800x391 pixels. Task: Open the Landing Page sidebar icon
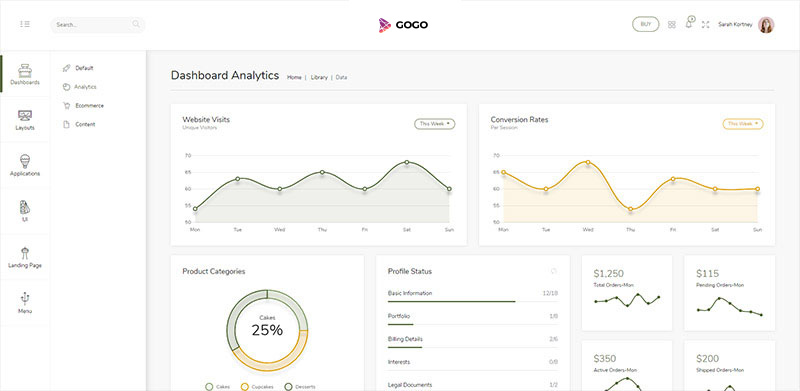[x=24, y=253]
